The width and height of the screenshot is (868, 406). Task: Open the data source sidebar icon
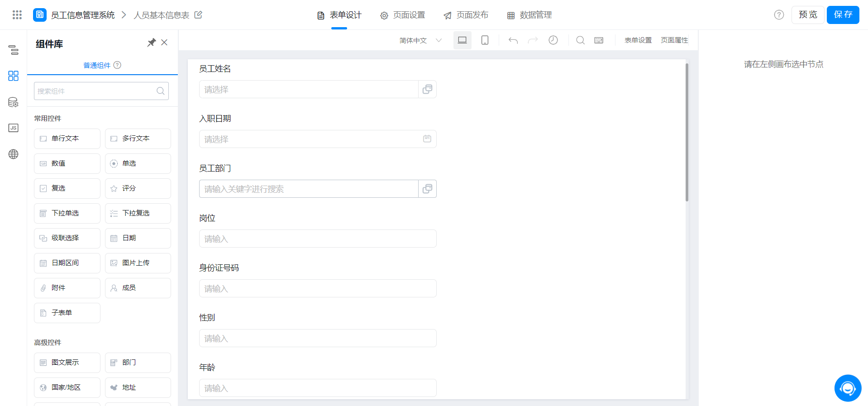click(14, 102)
